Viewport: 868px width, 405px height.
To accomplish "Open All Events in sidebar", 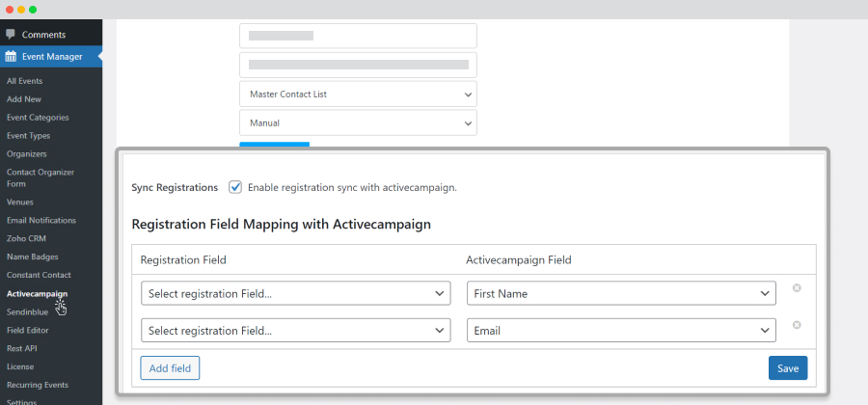I will (24, 81).
